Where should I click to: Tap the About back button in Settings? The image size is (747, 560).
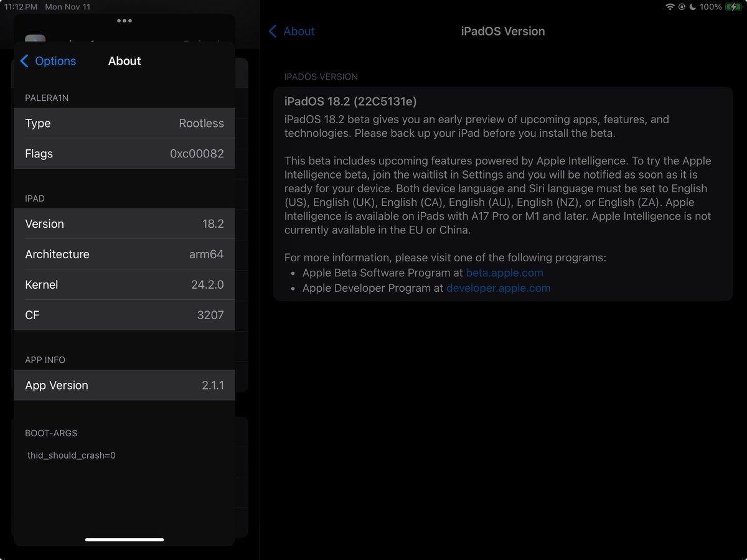(292, 31)
